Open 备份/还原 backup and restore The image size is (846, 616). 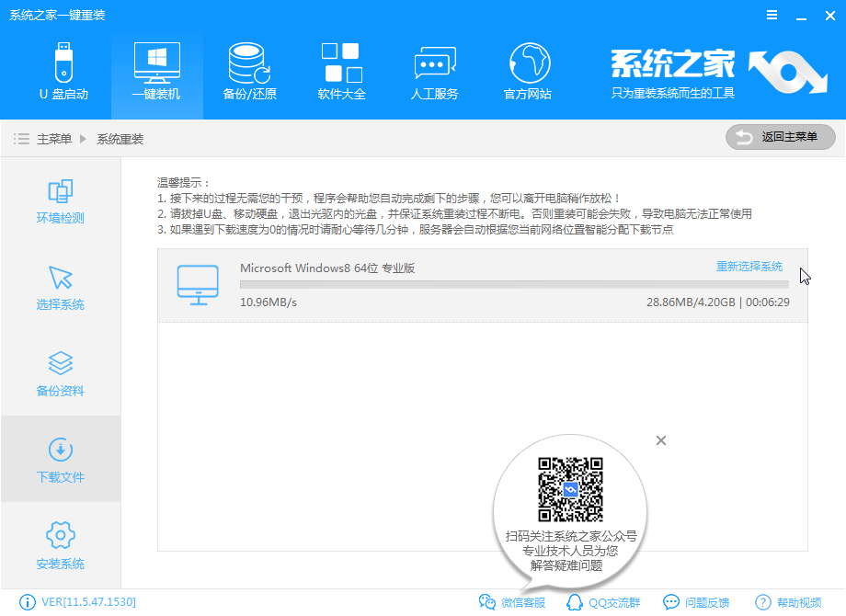(249, 72)
